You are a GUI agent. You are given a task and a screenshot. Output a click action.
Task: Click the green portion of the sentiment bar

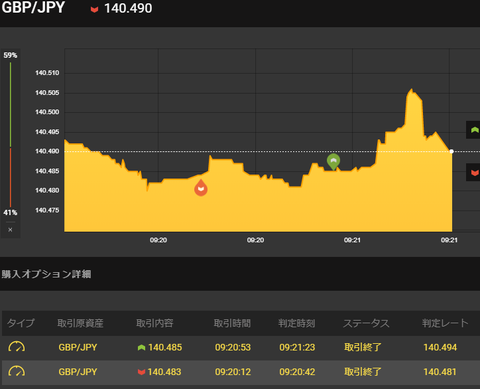point(10,104)
